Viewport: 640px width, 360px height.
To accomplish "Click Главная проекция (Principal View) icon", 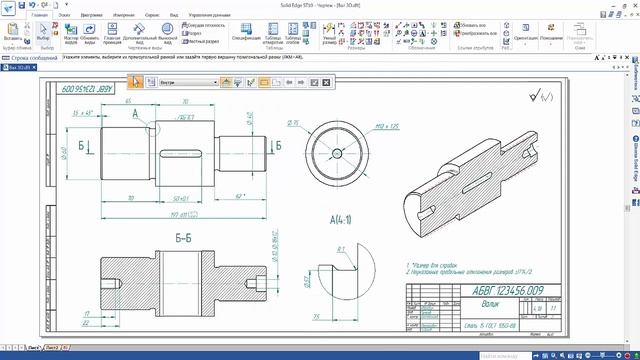I will click(x=112, y=29).
